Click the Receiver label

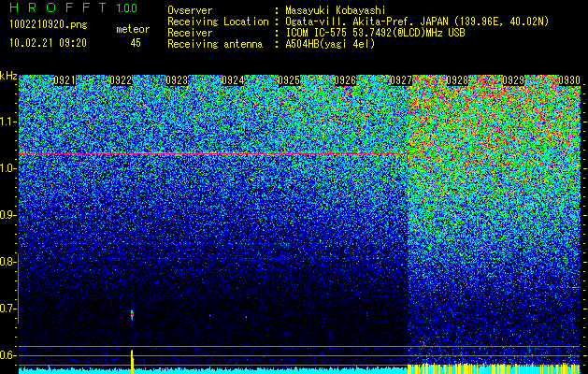pyautogui.click(x=190, y=33)
